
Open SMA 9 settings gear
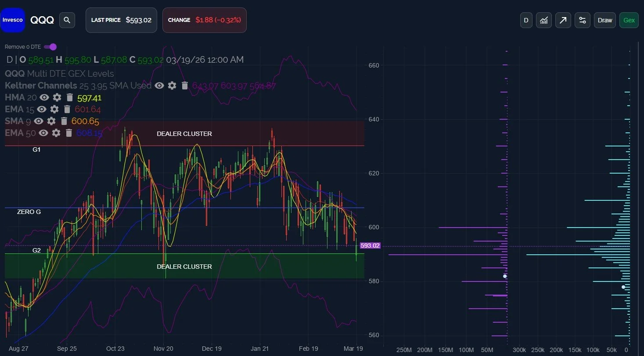(x=52, y=121)
